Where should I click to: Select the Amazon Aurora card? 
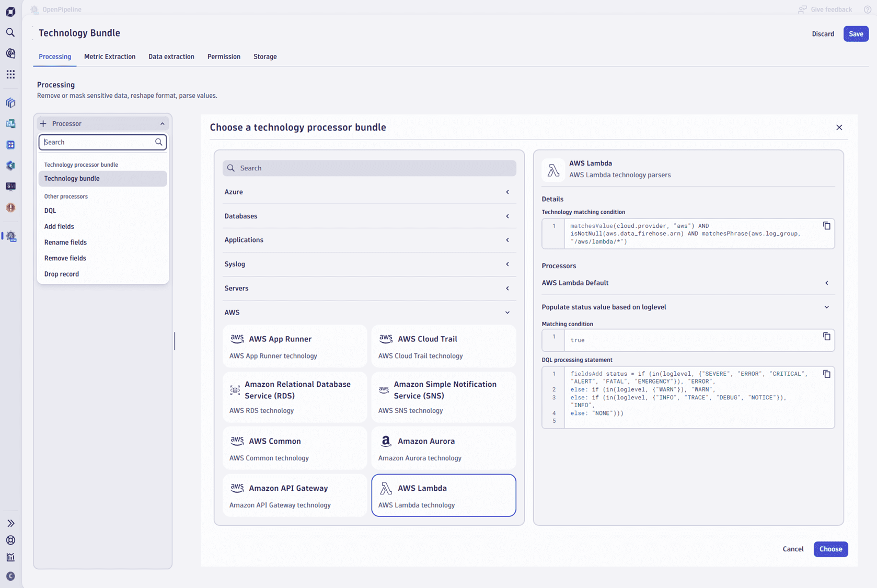pos(444,448)
